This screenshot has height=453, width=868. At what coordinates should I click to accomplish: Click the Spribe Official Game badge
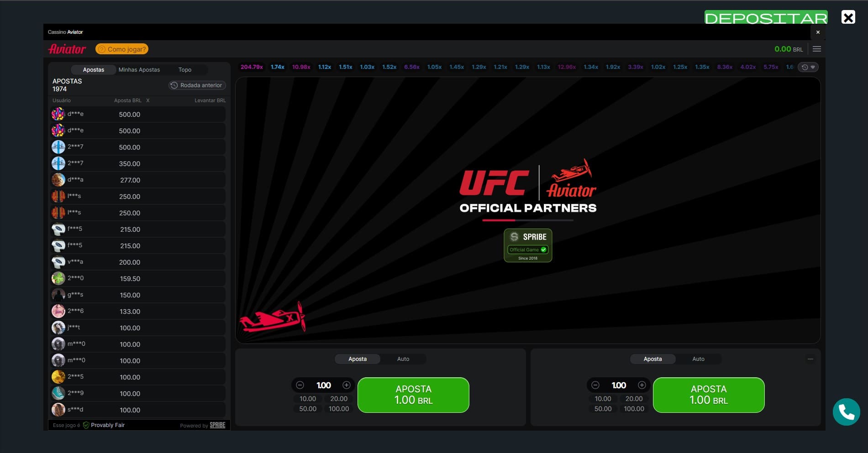tap(528, 245)
